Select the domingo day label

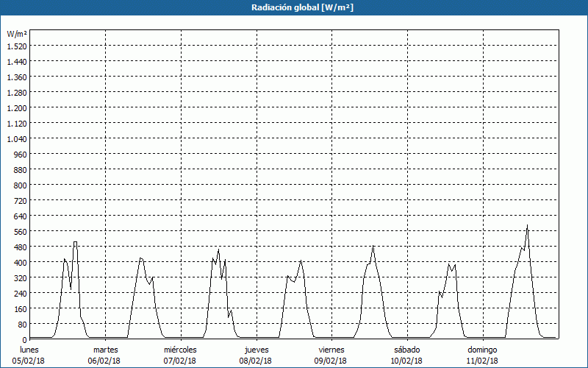482,349
